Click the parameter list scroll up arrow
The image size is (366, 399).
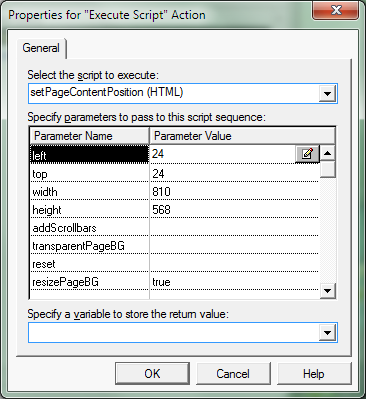point(327,153)
